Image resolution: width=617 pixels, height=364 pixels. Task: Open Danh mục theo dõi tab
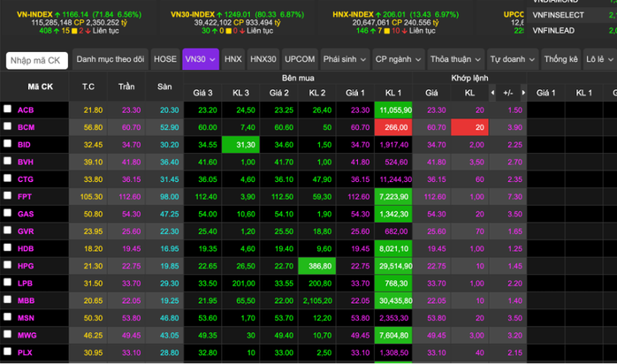coord(110,59)
